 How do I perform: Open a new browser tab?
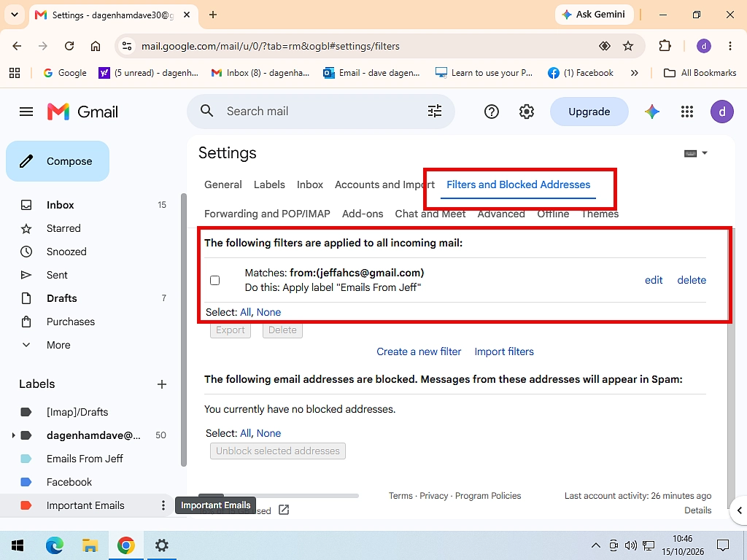[213, 15]
